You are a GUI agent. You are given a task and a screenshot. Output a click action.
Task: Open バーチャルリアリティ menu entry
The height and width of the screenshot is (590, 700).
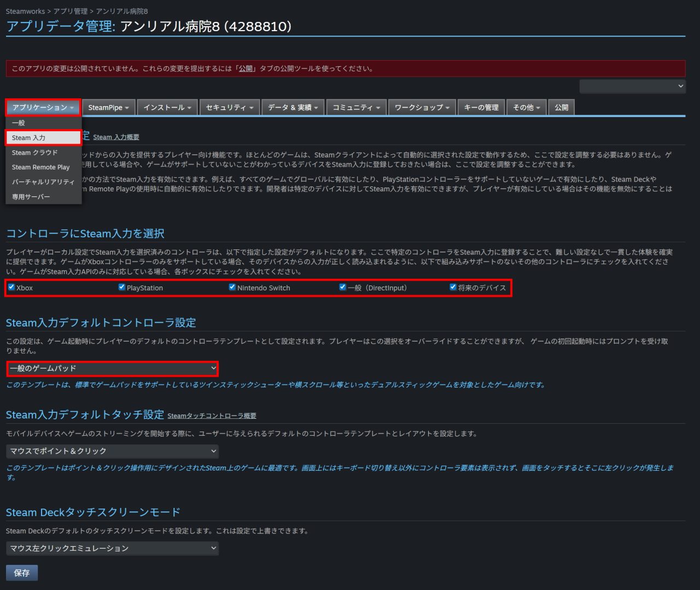coord(43,182)
